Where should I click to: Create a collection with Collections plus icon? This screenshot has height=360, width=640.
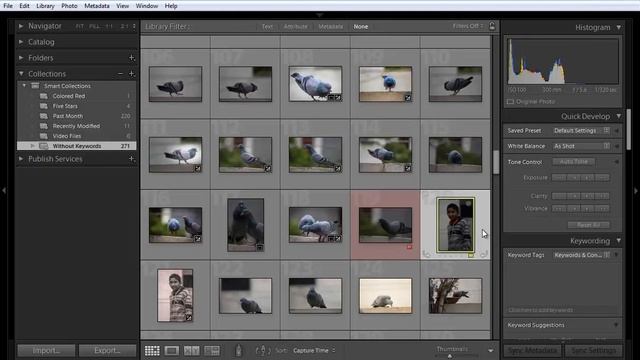[131, 74]
